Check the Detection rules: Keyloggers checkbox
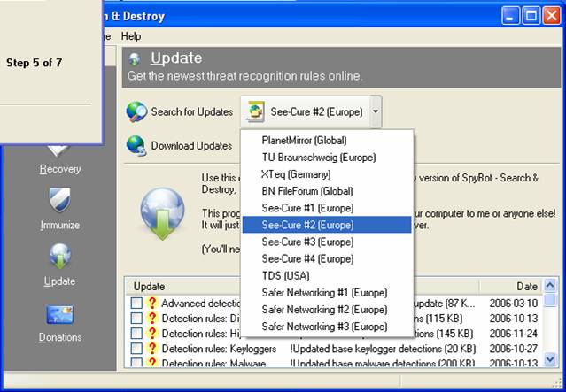This screenshot has height=392, width=566. 136,349
